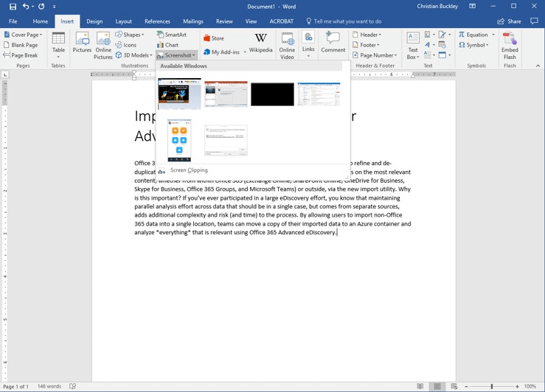This screenshot has height=392, width=545.
Task: Collapse the ribbon
Action: tap(538, 66)
